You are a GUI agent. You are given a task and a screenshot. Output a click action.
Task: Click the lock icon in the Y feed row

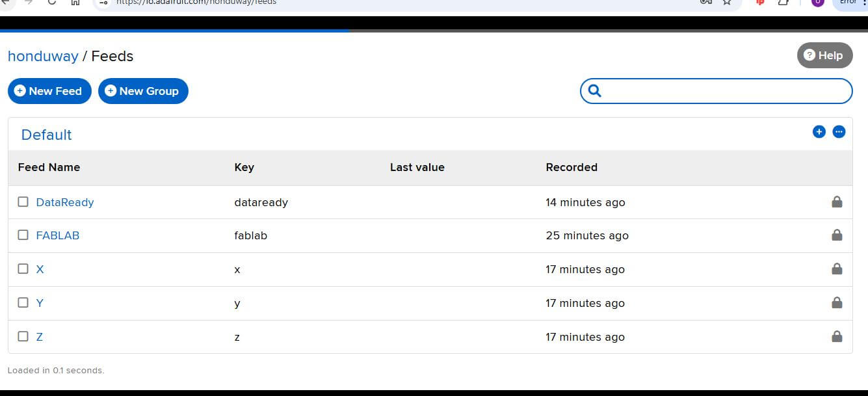(837, 302)
